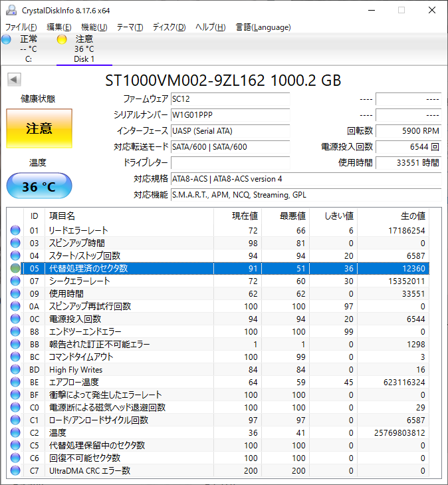This screenshot has width=448, height=485.
Task: Open the 編集(E) menu
Action: click(x=59, y=27)
